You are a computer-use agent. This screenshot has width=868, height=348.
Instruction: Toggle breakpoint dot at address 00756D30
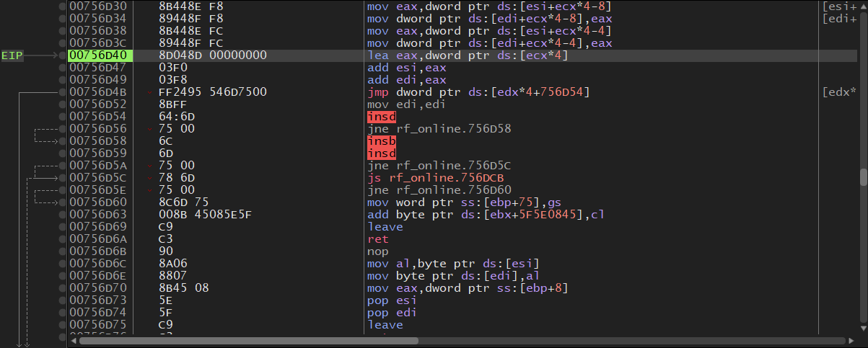pyautogui.click(x=62, y=6)
